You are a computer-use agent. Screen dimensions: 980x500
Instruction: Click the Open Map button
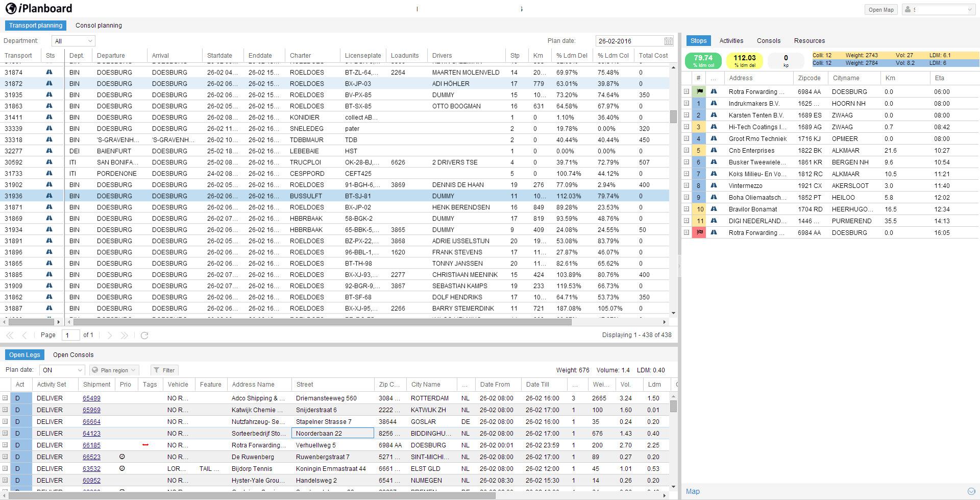click(x=880, y=9)
